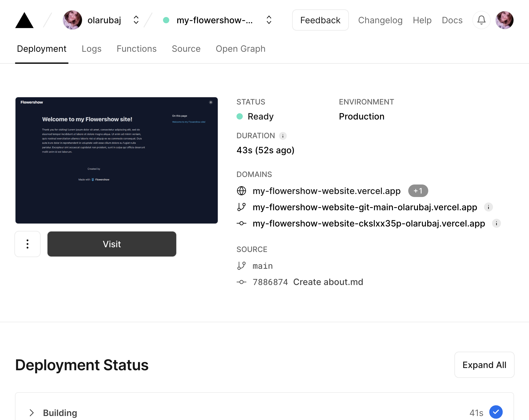Click the Flowershow site preview thumbnail
The height and width of the screenshot is (420, 529).
tap(116, 160)
